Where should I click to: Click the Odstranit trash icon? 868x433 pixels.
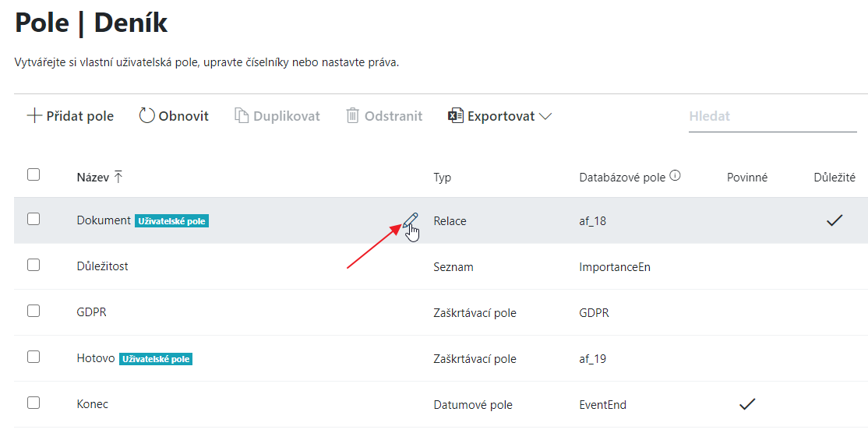[x=353, y=116]
